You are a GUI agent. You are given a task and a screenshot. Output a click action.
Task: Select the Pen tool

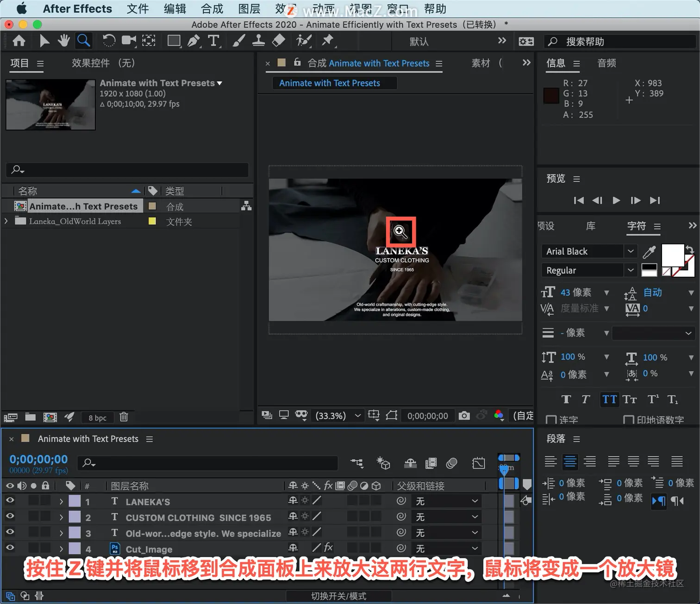tap(194, 41)
